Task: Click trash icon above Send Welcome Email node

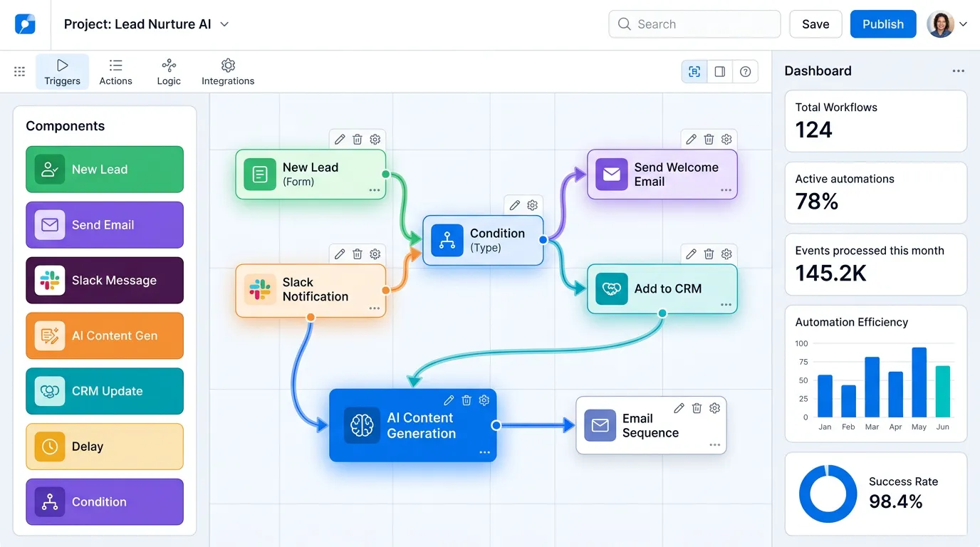Action: [709, 140]
